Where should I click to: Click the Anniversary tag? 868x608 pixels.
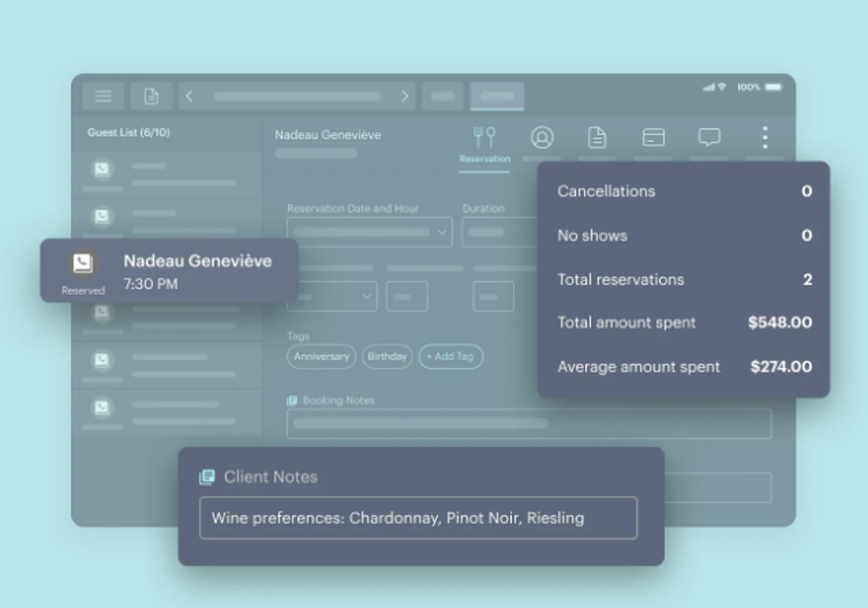click(x=321, y=357)
